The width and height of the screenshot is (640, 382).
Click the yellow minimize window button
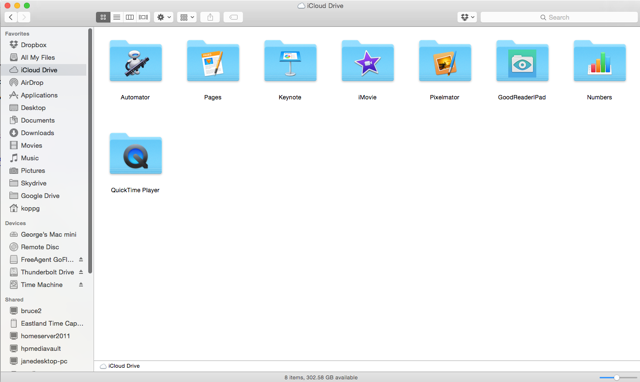click(x=17, y=5)
